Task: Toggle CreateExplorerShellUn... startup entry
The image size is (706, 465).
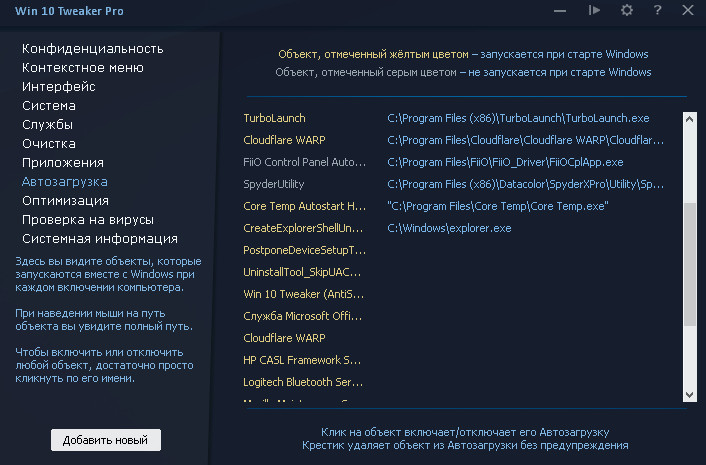Action: point(303,228)
